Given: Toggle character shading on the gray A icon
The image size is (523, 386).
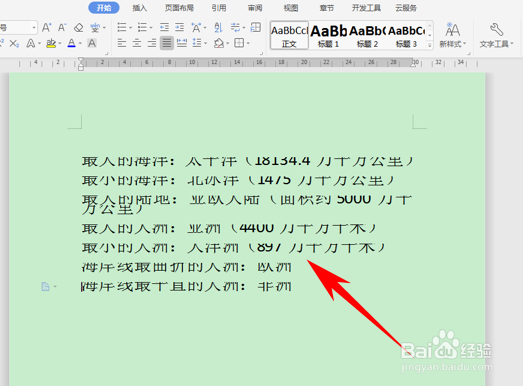Looking at the screenshot, I should (92, 43).
